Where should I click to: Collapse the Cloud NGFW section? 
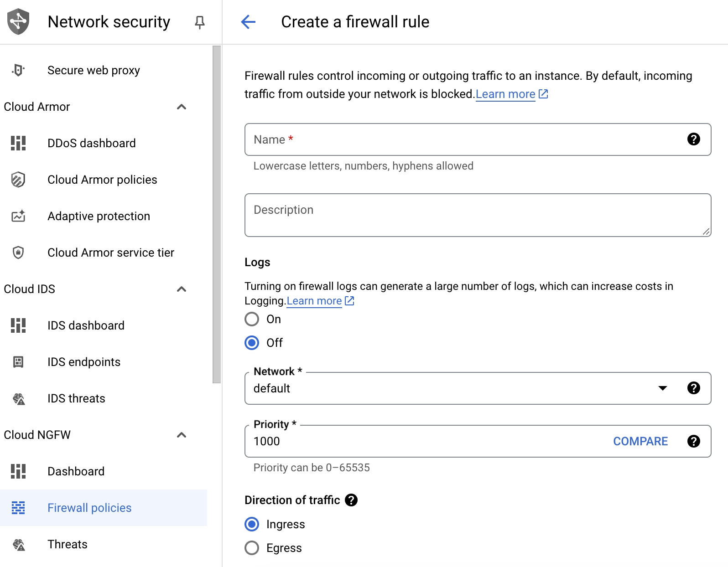(x=182, y=435)
